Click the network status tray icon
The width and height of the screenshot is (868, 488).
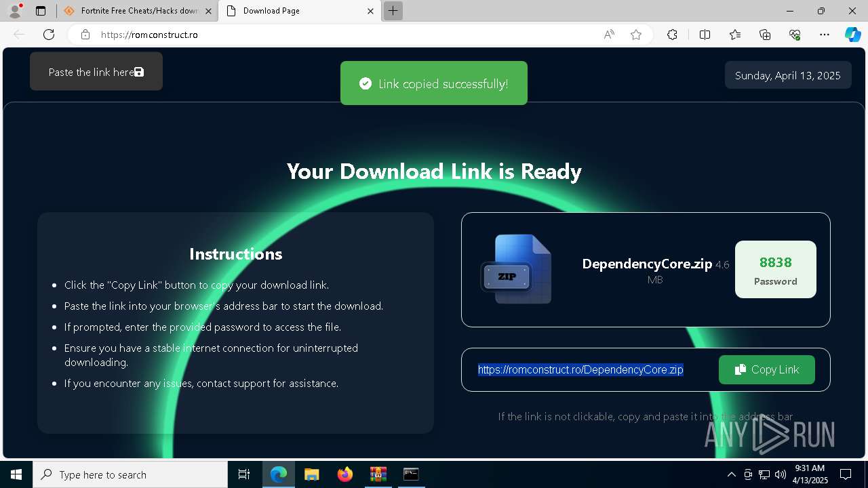coord(764,474)
